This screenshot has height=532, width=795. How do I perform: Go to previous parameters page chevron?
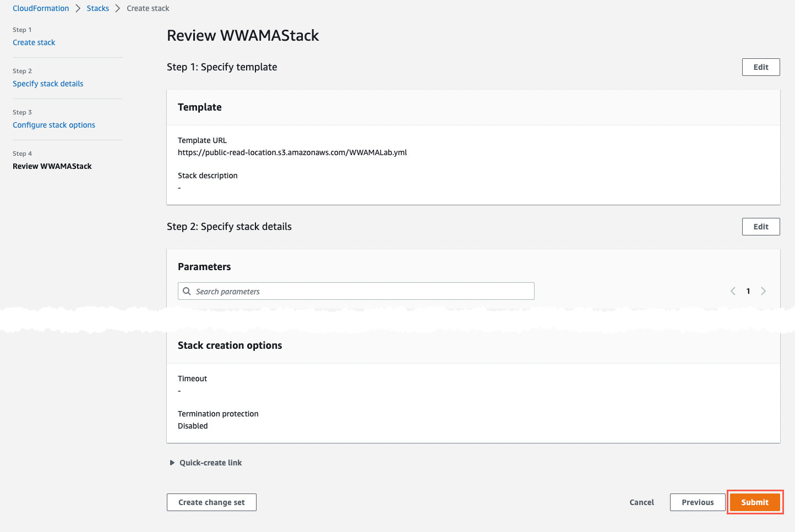(733, 291)
